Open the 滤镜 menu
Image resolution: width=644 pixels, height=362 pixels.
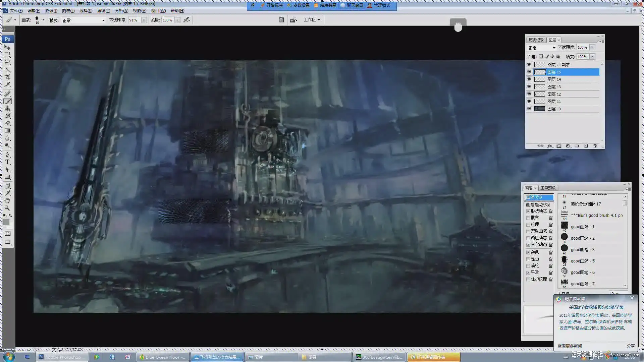[103, 11]
